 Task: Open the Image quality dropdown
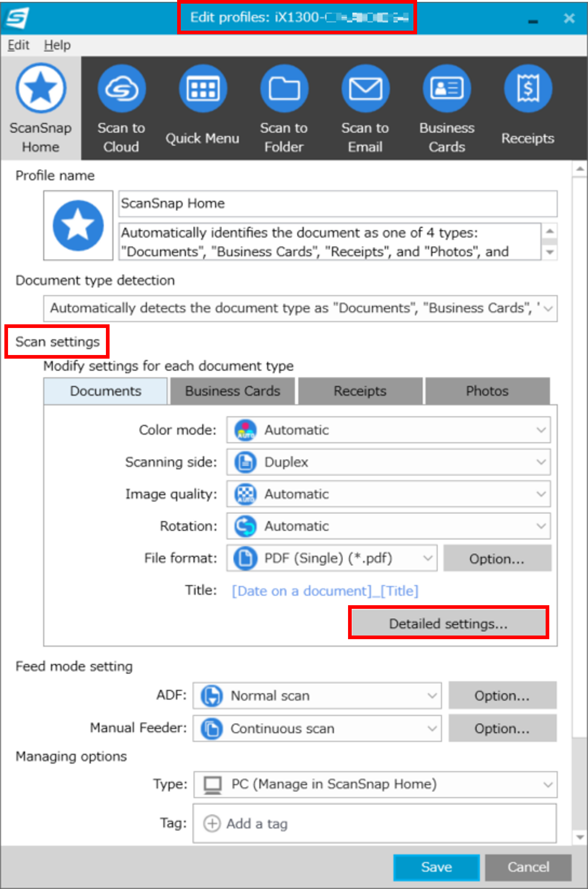coord(389,494)
